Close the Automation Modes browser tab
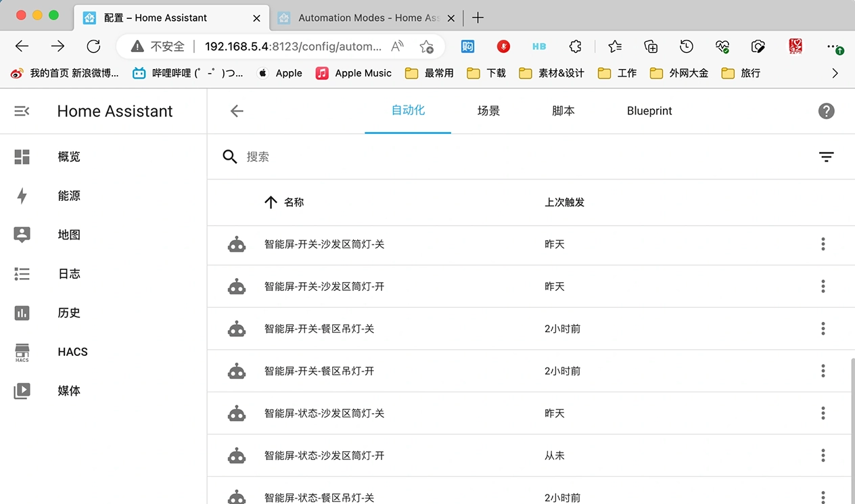The height and width of the screenshot is (504, 855). pyautogui.click(x=451, y=18)
